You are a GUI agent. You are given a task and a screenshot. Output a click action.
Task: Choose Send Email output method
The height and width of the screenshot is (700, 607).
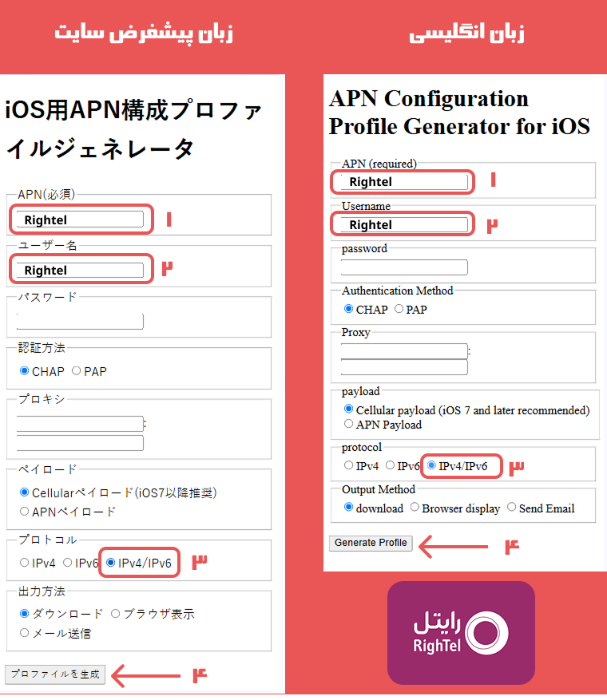512,508
